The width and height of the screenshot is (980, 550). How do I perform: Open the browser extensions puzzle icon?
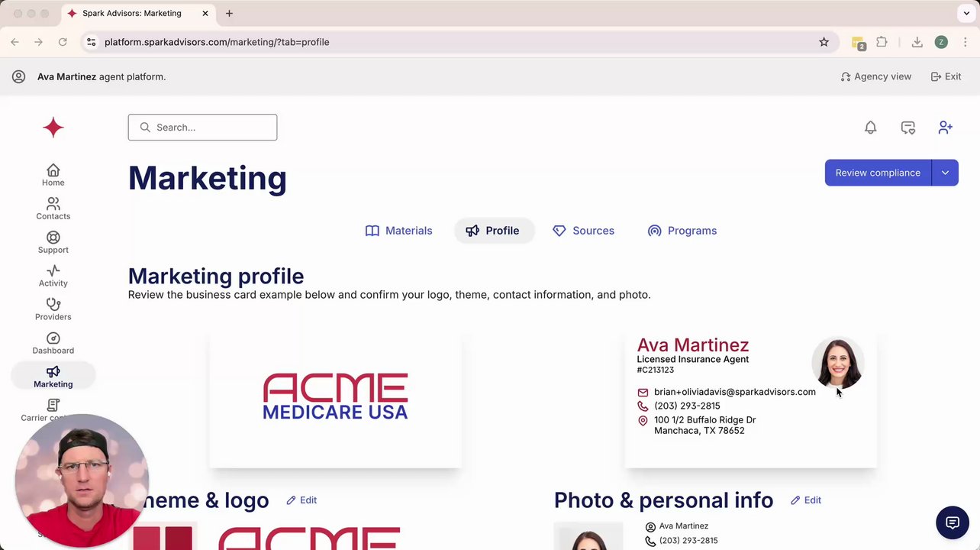click(x=882, y=42)
